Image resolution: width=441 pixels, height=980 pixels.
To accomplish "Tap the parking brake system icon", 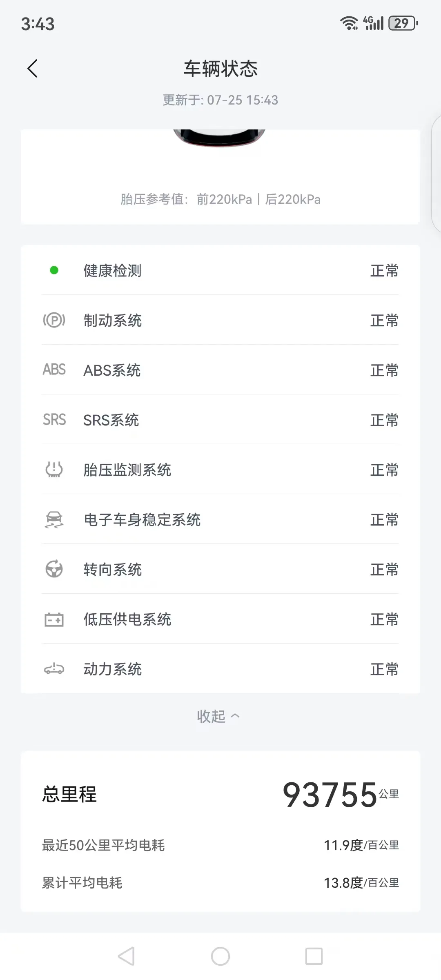I will coord(54,320).
